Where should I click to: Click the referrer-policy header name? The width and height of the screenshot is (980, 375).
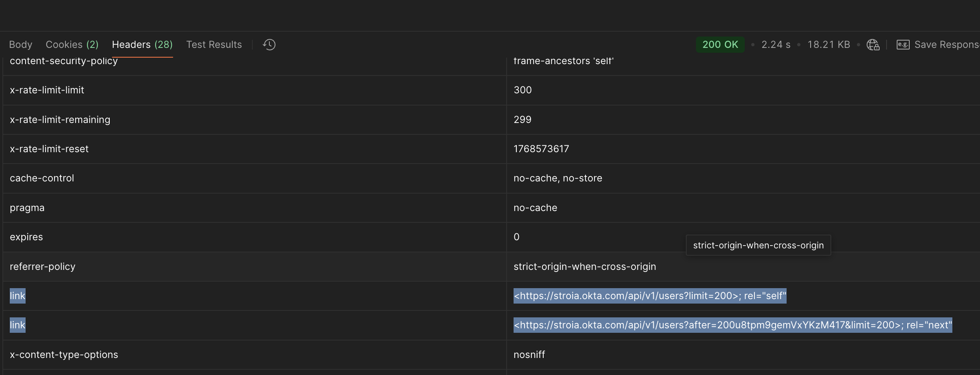click(x=43, y=267)
